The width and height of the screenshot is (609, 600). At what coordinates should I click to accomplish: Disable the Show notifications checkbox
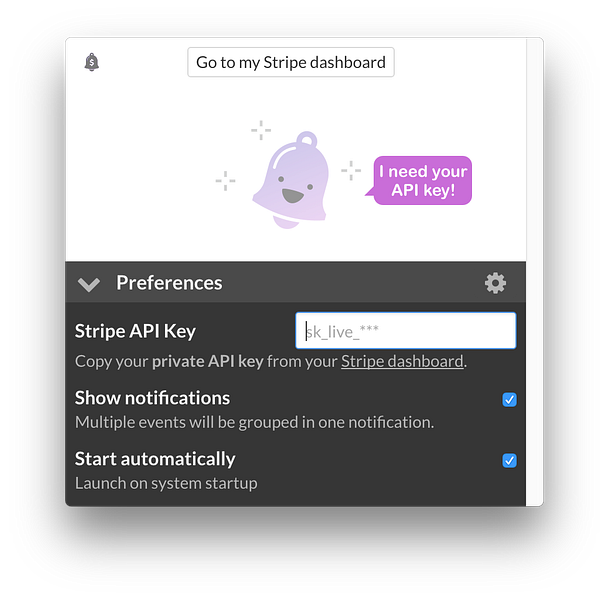click(509, 400)
